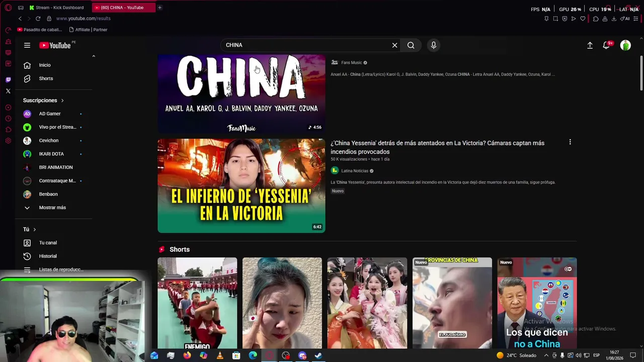Collapse the sidebar with the up chevron
The height and width of the screenshot is (362, 644).
(94, 56)
